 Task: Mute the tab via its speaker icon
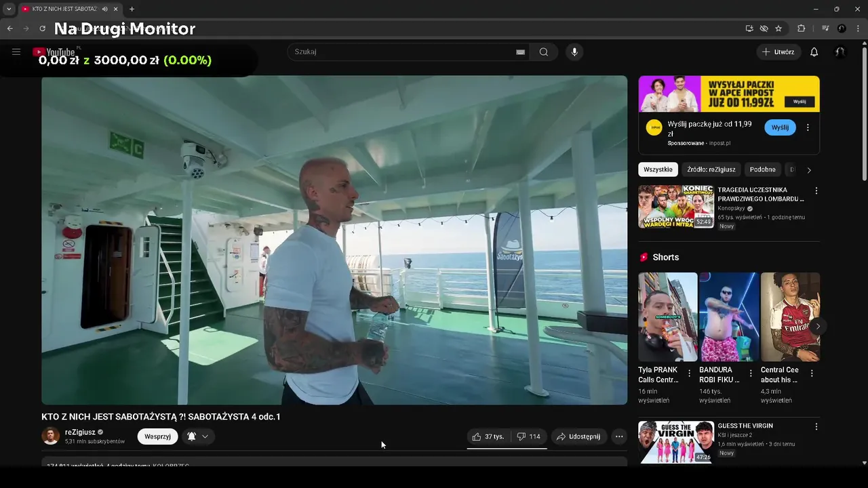coord(105,9)
